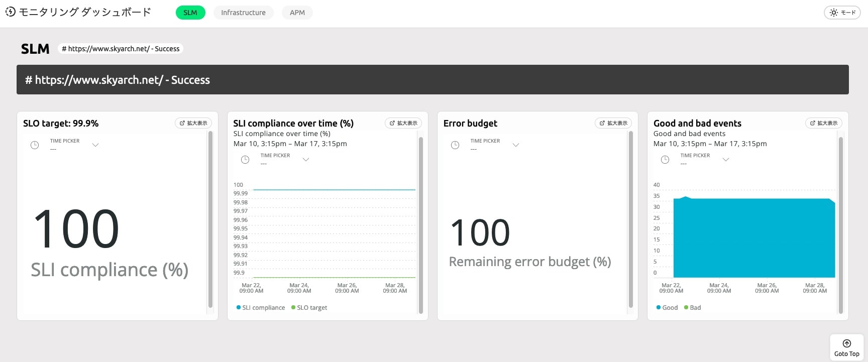Click the scrollbar in SLO target panel

point(210,219)
